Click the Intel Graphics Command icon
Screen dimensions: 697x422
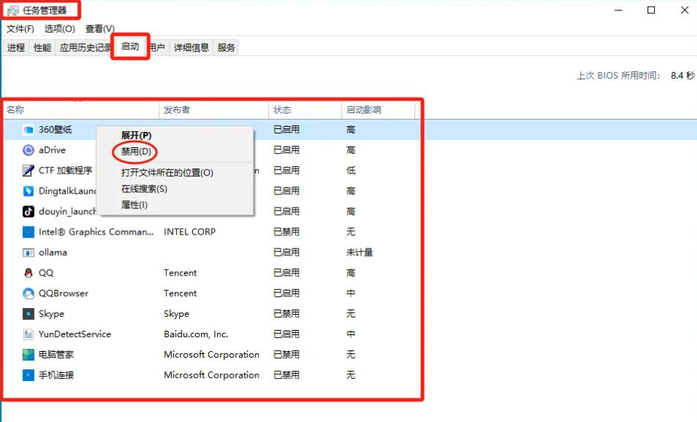click(x=28, y=232)
